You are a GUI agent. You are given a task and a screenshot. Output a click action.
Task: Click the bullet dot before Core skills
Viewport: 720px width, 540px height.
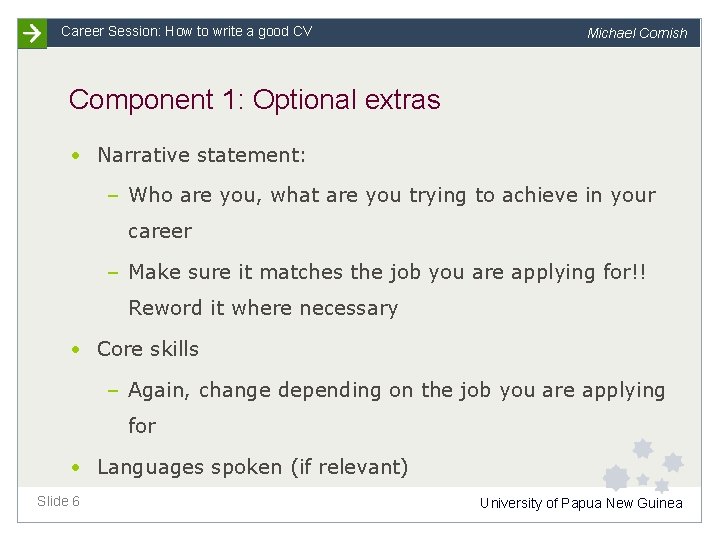pyautogui.click(x=76, y=350)
